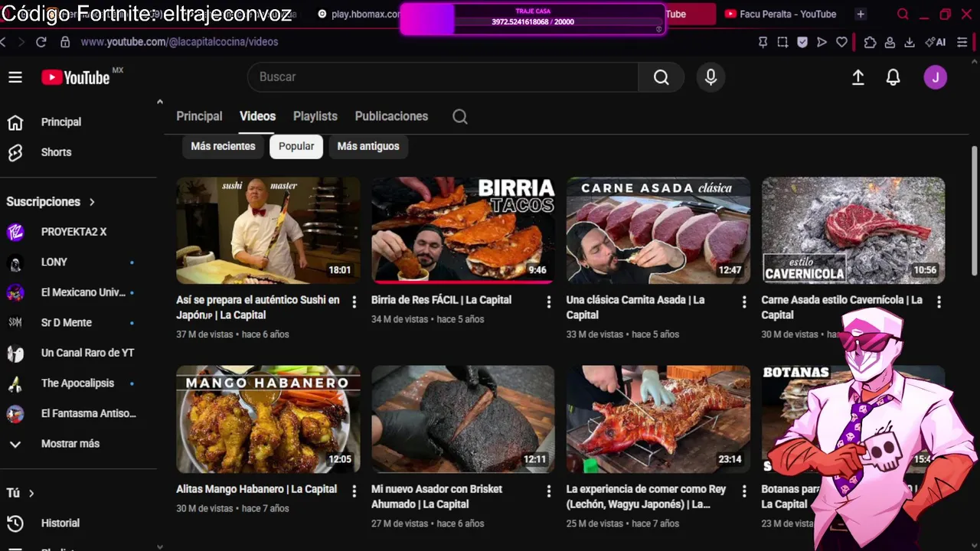The image size is (980, 551).
Task: Switch to the Publicaciones tab
Action: 391,116
